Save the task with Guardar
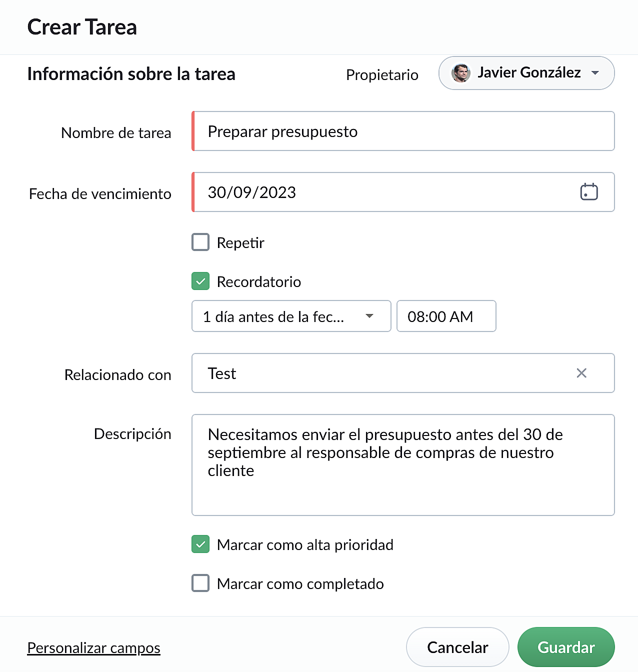This screenshot has width=638, height=672. tap(566, 647)
